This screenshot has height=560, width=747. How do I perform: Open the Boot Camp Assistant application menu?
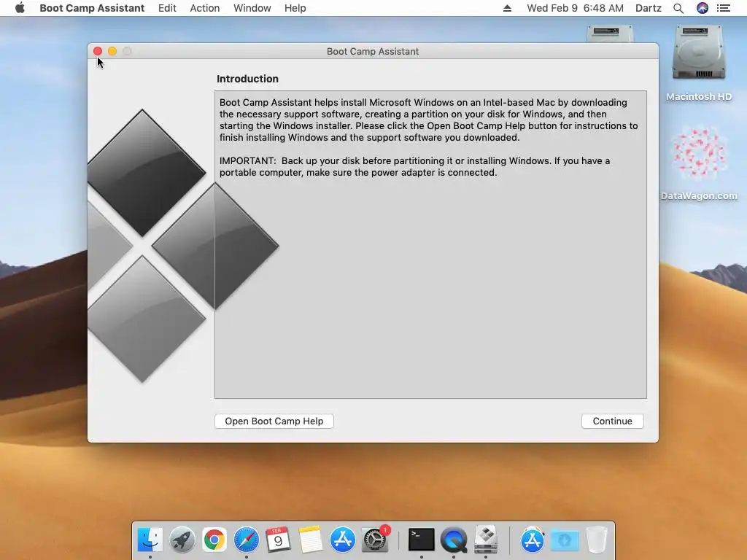point(92,8)
